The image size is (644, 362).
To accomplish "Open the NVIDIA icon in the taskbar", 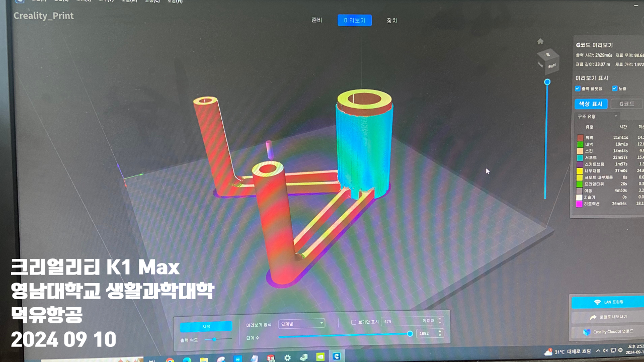I will 320,357.
